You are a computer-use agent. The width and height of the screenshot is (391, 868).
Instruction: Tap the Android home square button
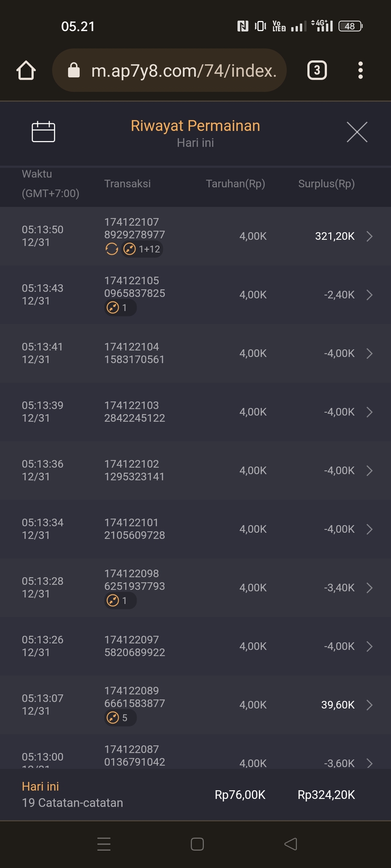point(197,844)
